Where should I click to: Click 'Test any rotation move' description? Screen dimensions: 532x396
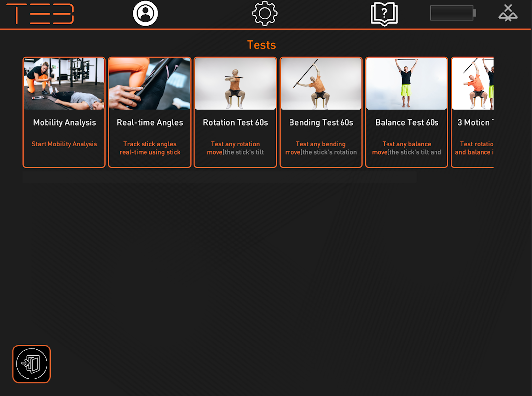(236, 148)
